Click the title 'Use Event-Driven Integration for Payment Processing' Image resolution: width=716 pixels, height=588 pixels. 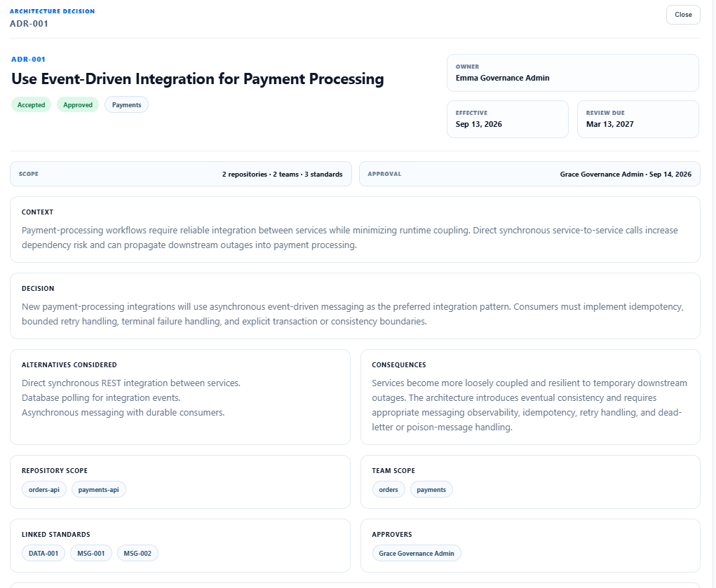pyautogui.click(x=197, y=79)
